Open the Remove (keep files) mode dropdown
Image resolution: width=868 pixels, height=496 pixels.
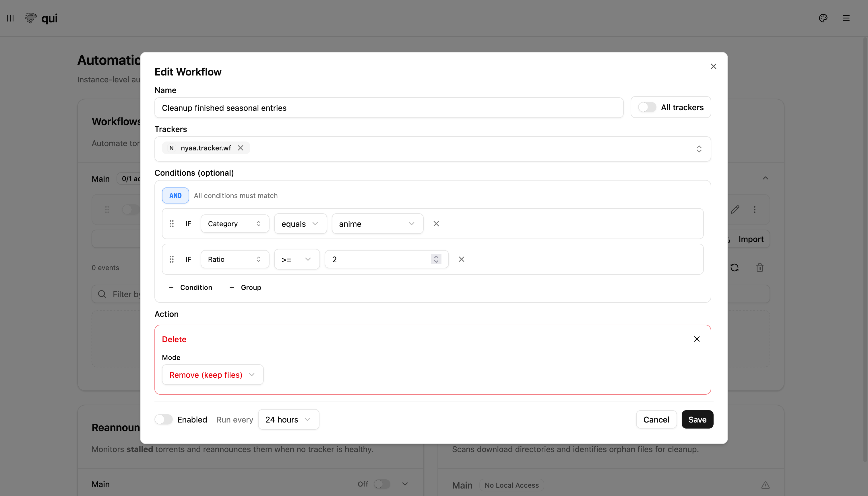213,375
